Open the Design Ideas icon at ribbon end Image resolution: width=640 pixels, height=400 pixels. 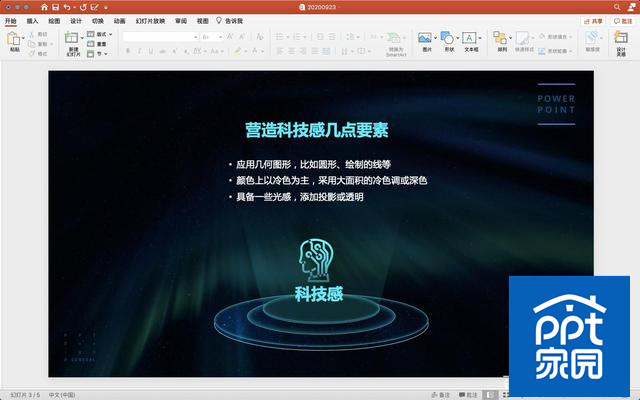pyautogui.click(x=621, y=38)
